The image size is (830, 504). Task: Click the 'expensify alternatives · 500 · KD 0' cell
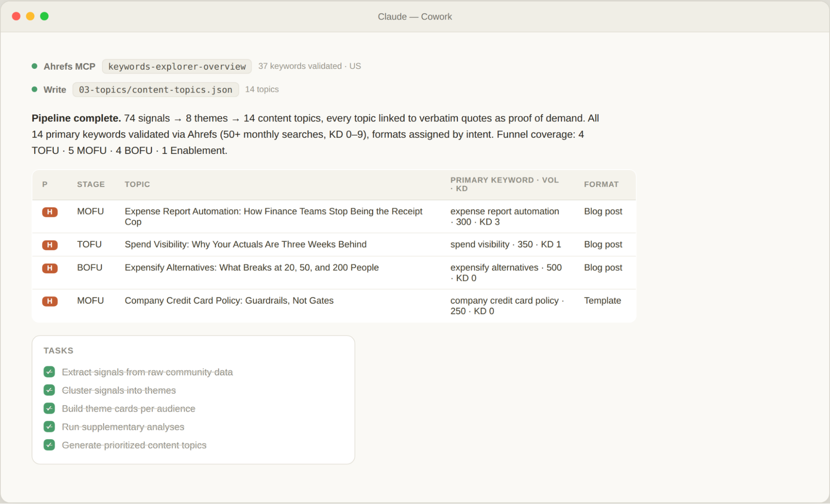(x=506, y=273)
